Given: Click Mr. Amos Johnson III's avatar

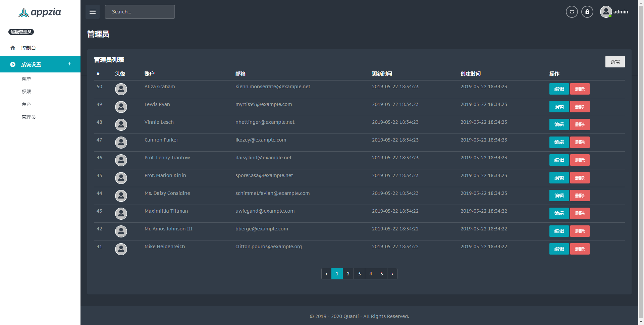Looking at the screenshot, I should point(121,231).
